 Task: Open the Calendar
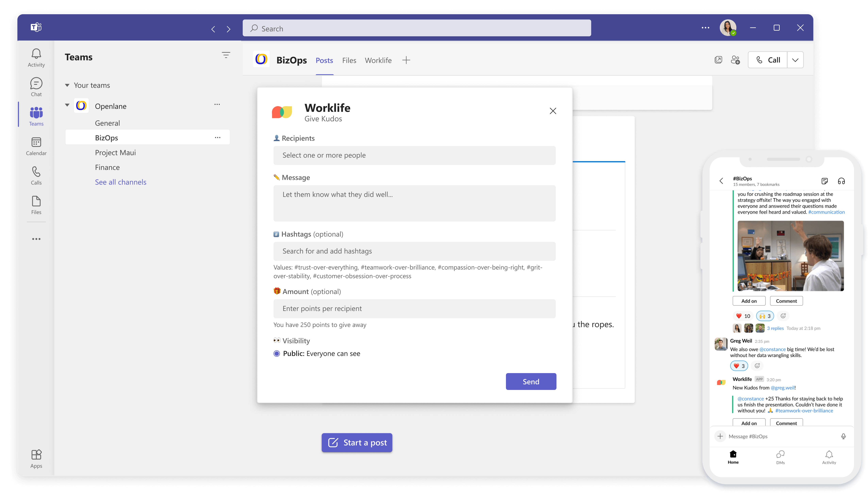point(36,145)
